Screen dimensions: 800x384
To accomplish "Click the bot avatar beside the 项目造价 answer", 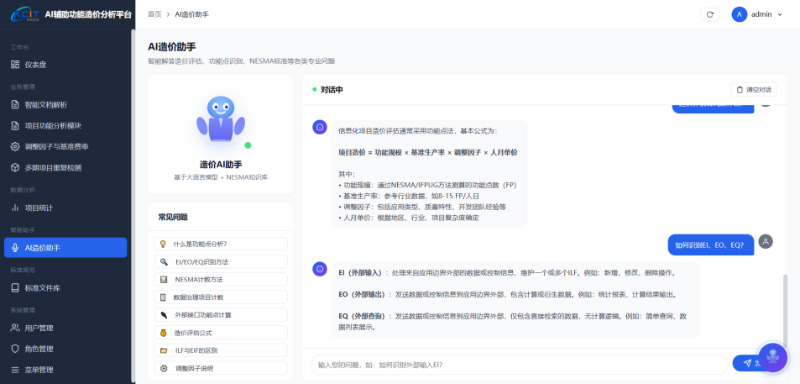I will [320, 127].
